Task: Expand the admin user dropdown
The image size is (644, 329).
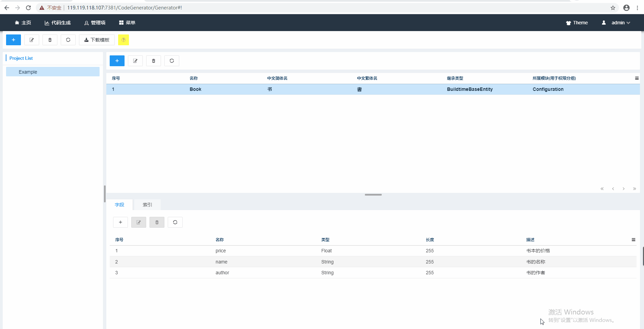Action: pyautogui.click(x=616, y=23)
